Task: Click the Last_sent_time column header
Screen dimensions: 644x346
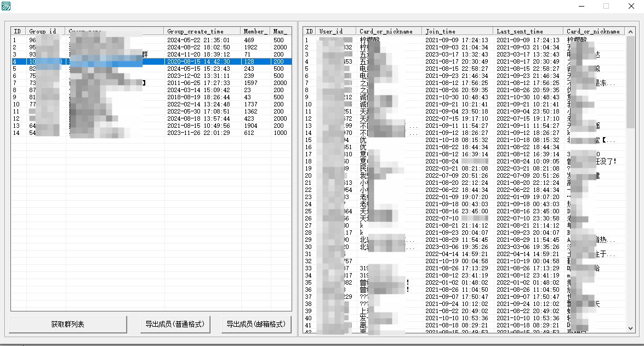Action: [x=527, y=32]
